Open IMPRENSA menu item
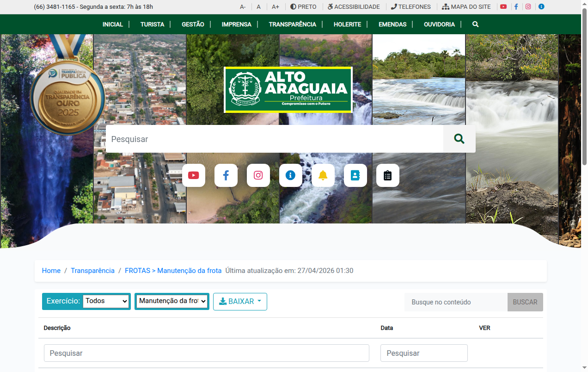 point(237,24)
